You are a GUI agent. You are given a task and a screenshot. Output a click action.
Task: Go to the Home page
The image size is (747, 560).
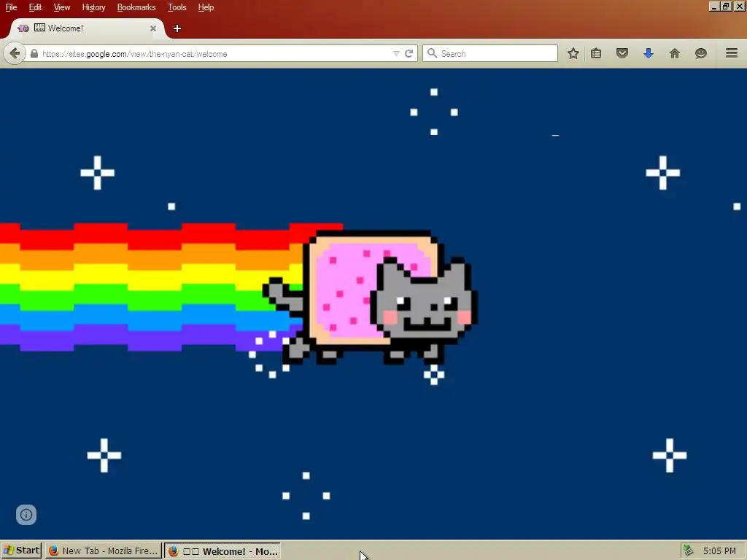(675, 53)
